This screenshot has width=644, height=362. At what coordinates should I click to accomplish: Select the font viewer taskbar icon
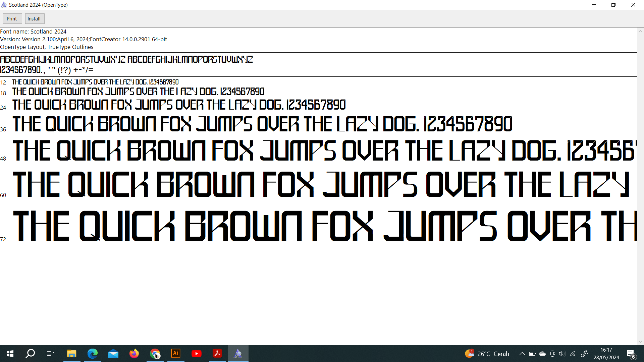[x=238, y=354]
